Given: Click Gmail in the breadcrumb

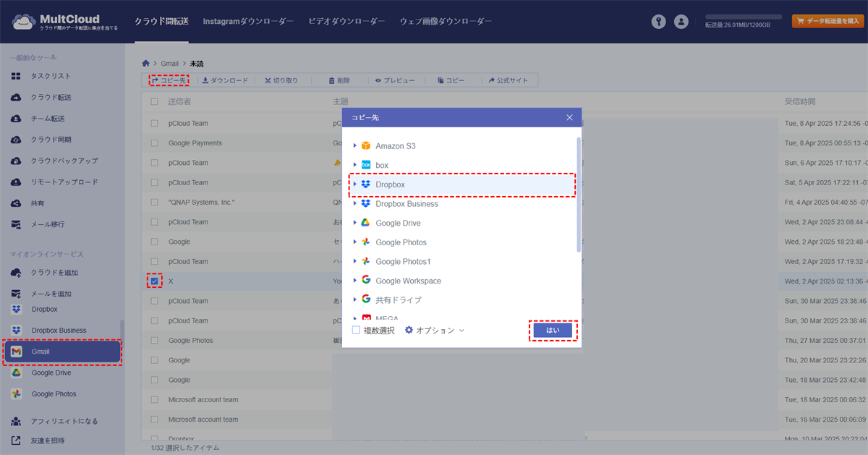Looking at the screenshot, I should [x=169, y=64].
